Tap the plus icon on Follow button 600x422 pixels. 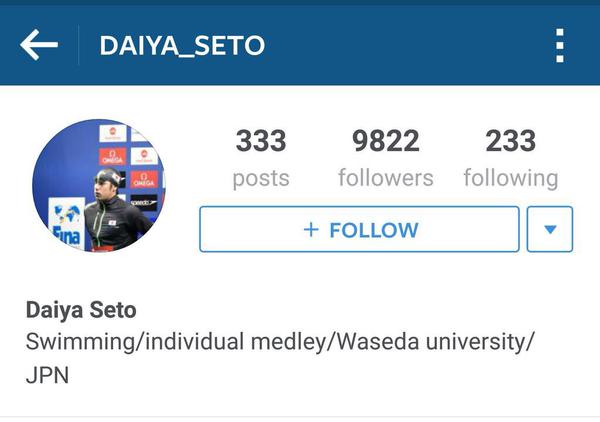pos(311,230)
